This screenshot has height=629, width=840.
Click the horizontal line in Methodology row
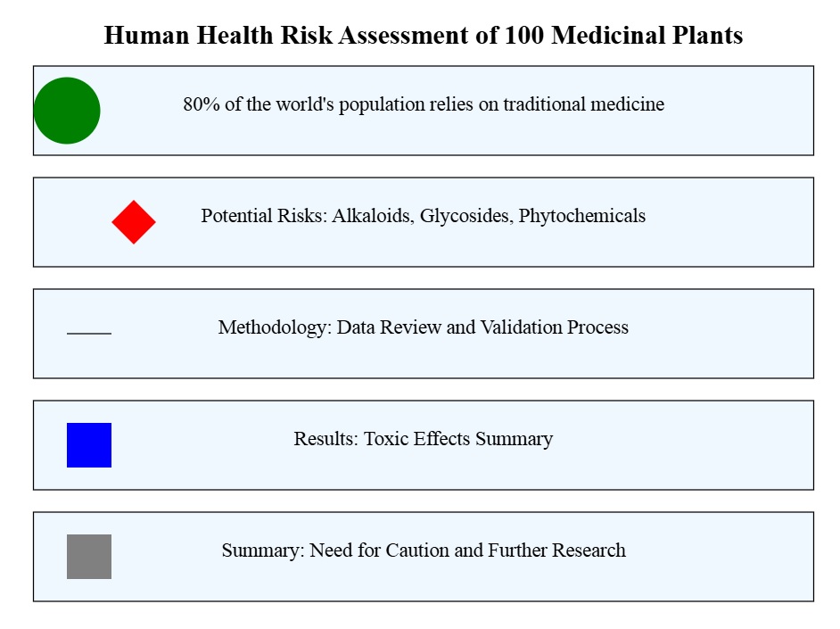89,334
